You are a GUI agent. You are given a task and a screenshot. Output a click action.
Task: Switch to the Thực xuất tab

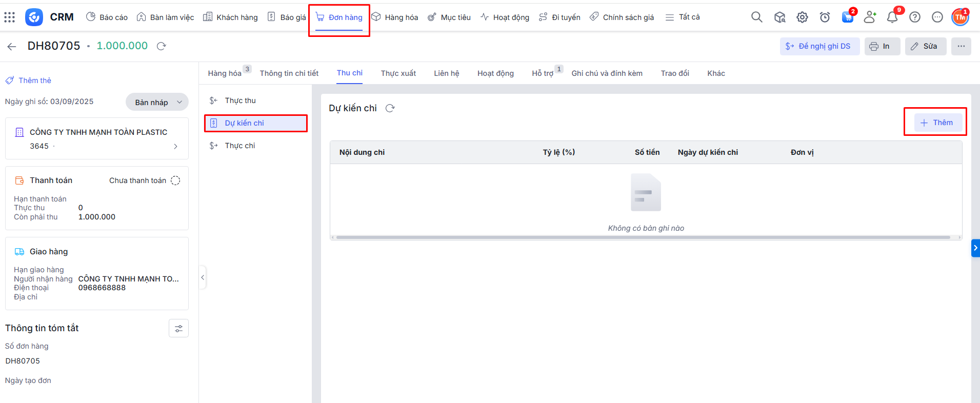[398, 73]
